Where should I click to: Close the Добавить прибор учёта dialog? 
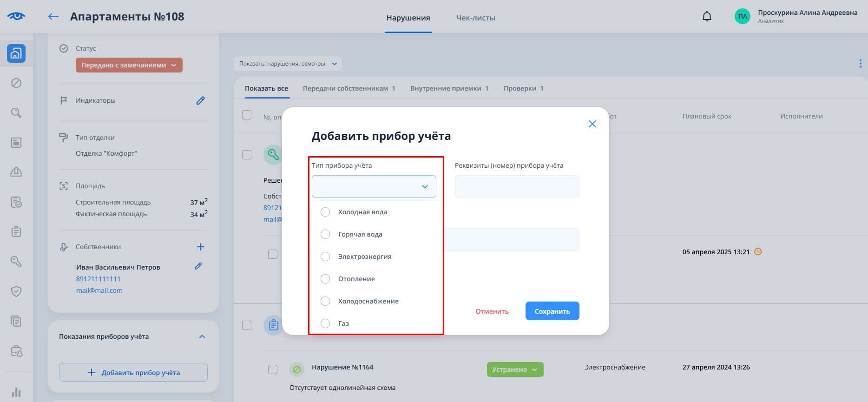point(592,124)
